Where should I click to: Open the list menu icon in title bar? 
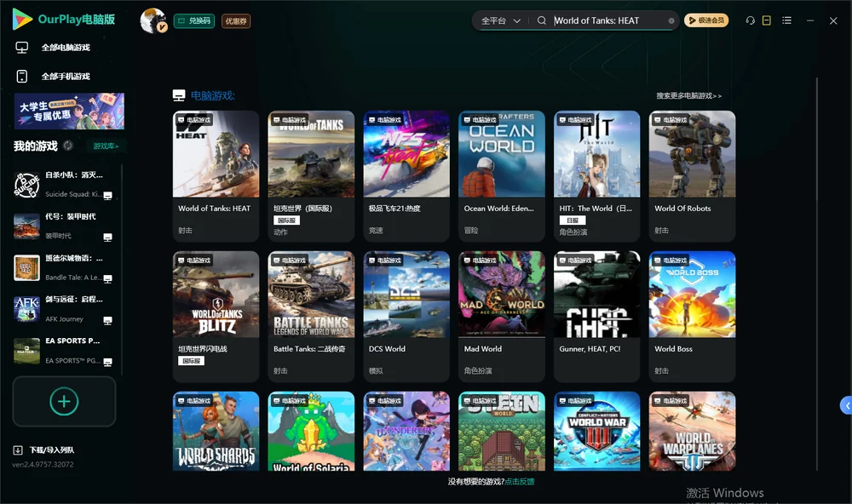786,20
